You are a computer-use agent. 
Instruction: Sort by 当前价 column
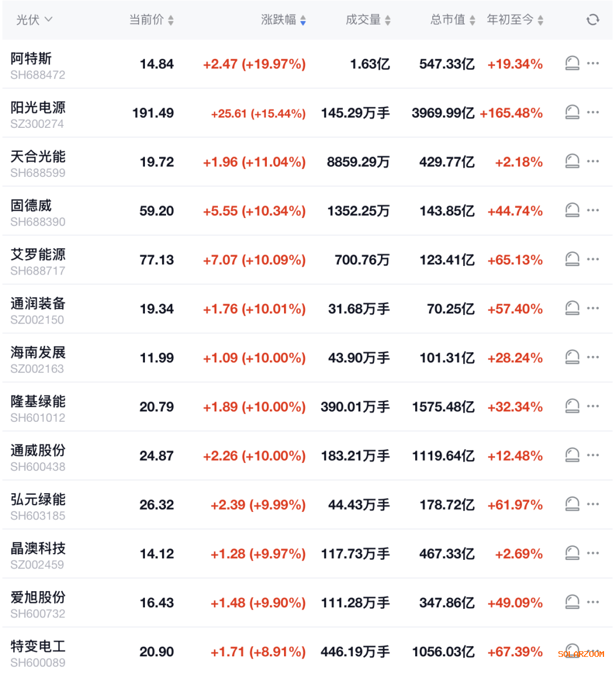tap(151, 20)
